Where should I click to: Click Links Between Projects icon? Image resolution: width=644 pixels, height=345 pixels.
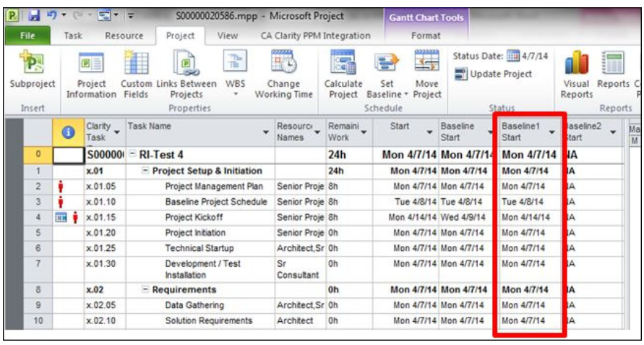tap(186, 63)
